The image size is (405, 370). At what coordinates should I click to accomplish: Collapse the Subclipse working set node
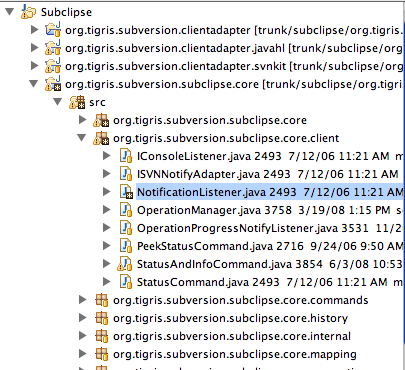pyautogui.click(x=10, y=12)
